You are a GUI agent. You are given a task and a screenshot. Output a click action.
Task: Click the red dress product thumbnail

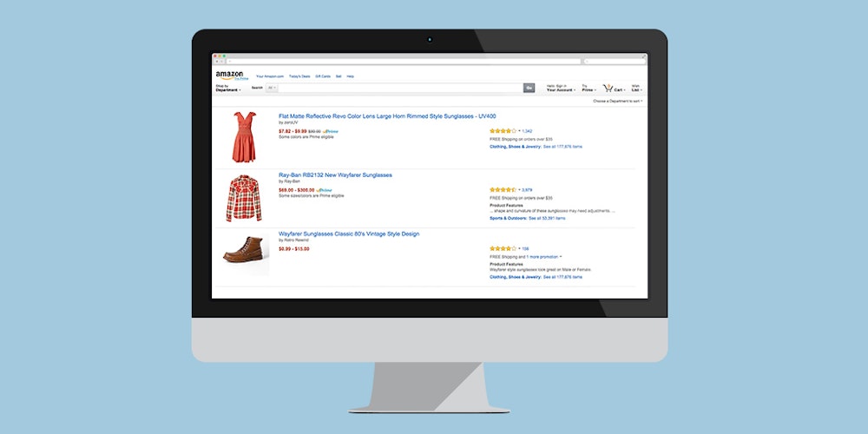point(244,137)
